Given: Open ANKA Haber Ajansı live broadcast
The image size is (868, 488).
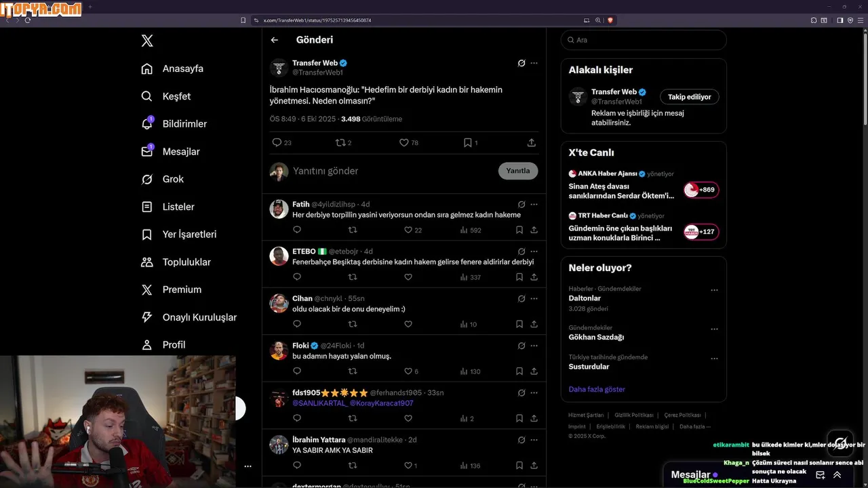Looking at the screenshot, I should tap(644, 186).
